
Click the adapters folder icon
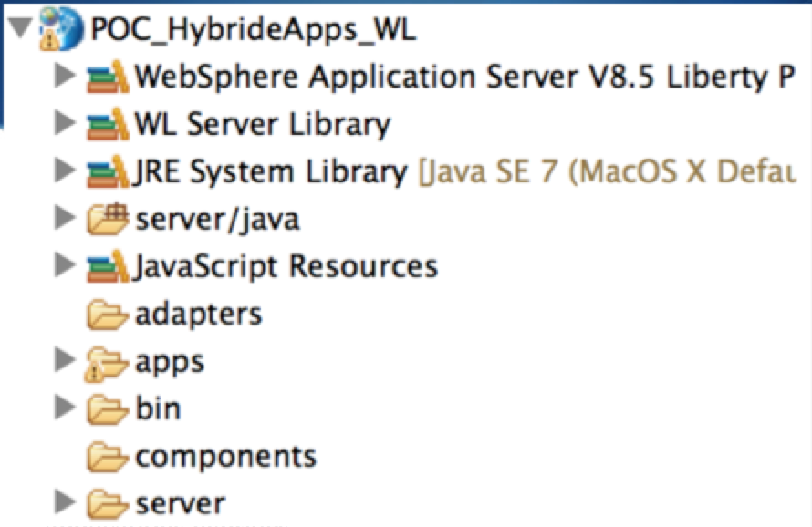pos(106,315)
